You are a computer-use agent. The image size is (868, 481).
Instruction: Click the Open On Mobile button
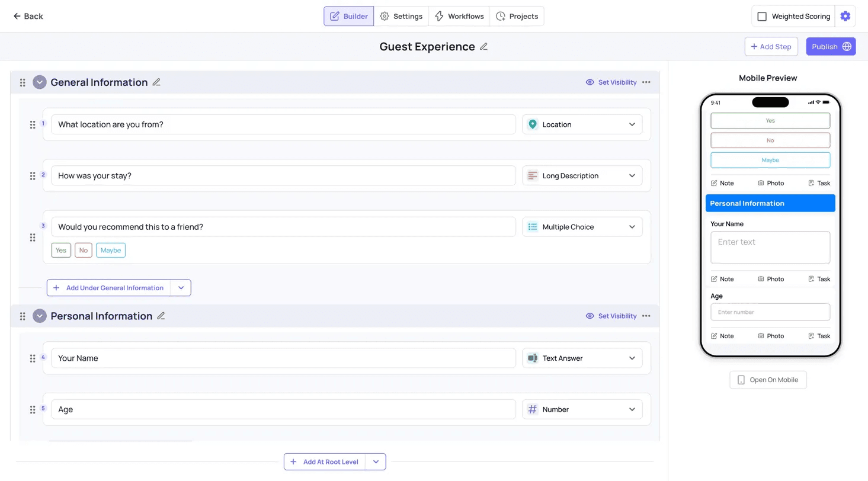768,380
